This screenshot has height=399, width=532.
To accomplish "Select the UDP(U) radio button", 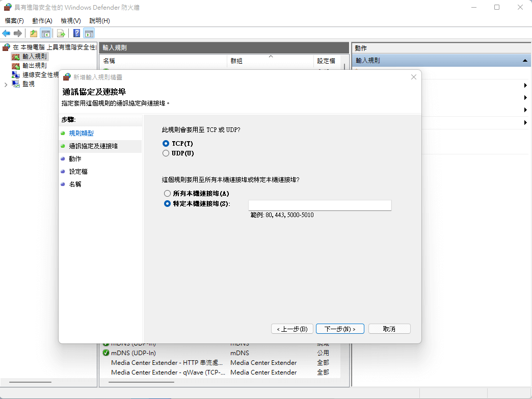I will [x=166, y=153].
